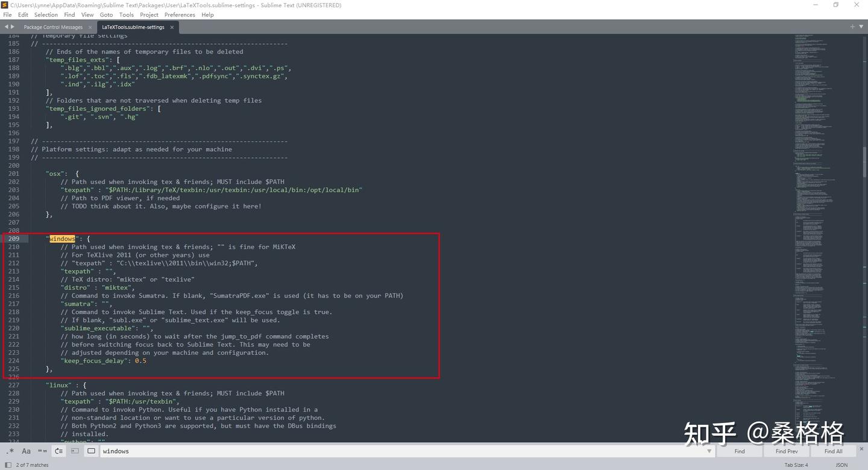This screenshot has width=868, height=470.
Task: Switch to the Package Control Messages tab
Action: pos(53,27)
